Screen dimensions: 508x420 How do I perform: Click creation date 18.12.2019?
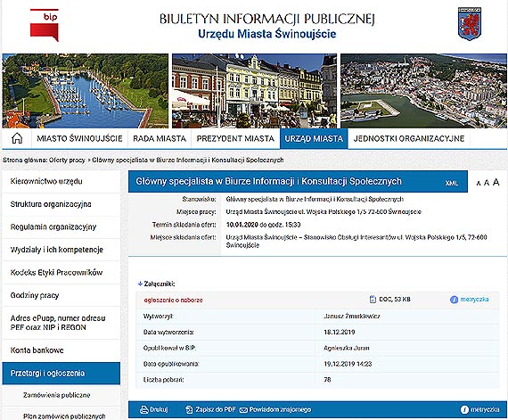(x=340, y=333)
